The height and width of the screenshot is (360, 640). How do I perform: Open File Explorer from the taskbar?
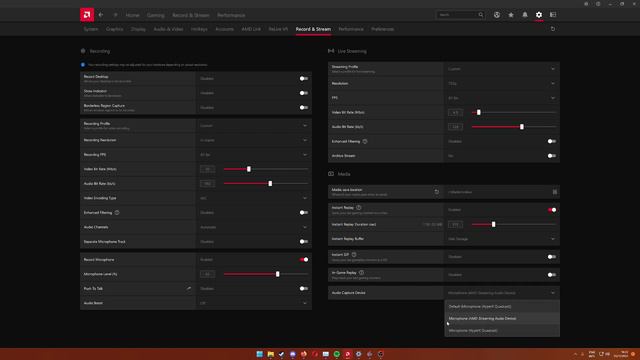click(x=271, y=354)
